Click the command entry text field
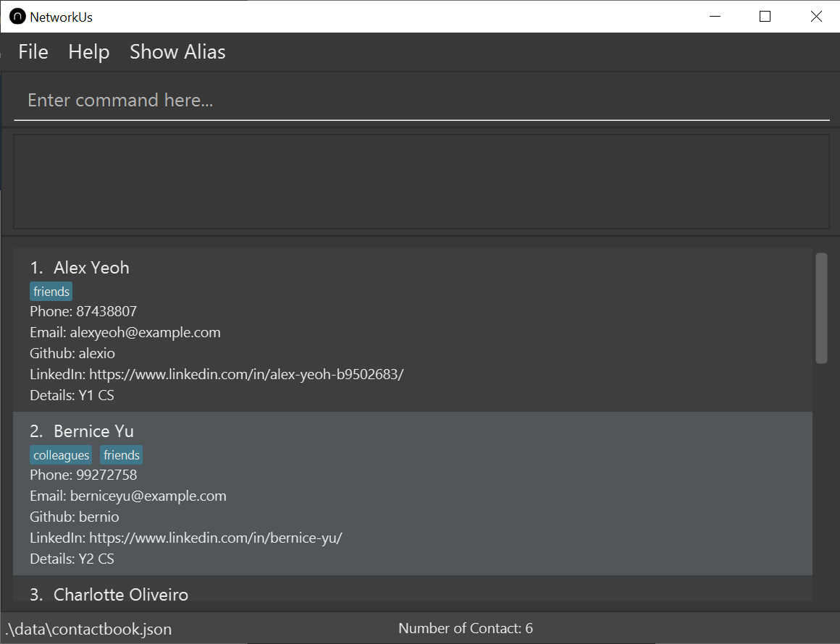 click(x=420, y=100)
